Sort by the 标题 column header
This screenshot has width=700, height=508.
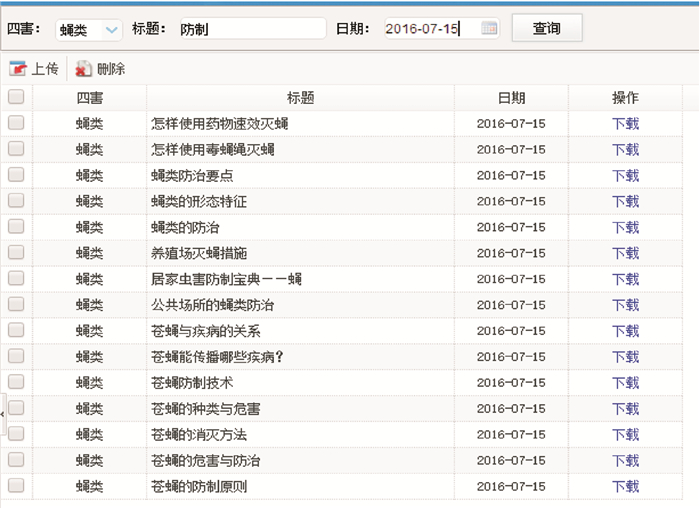[x=300, y=98]
